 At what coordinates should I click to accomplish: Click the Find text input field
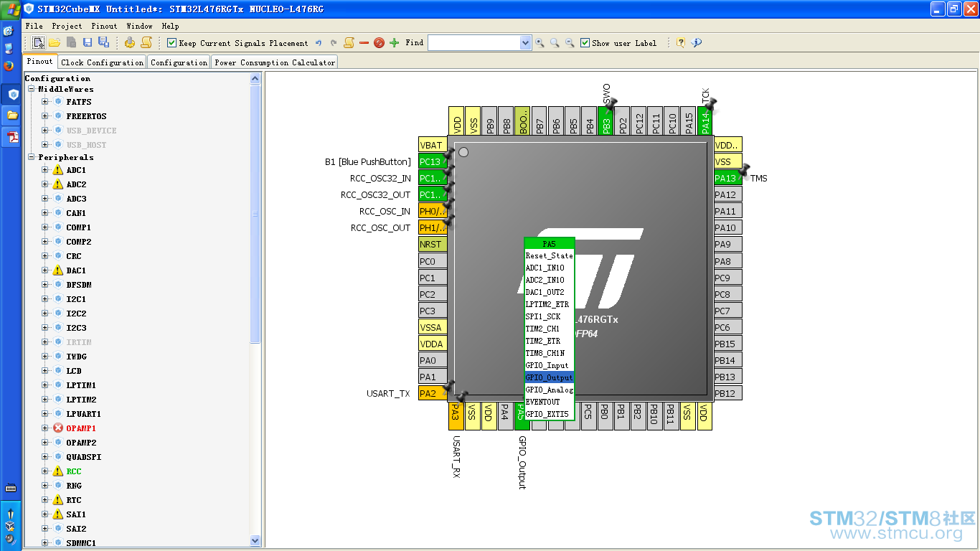pos(473,43)
